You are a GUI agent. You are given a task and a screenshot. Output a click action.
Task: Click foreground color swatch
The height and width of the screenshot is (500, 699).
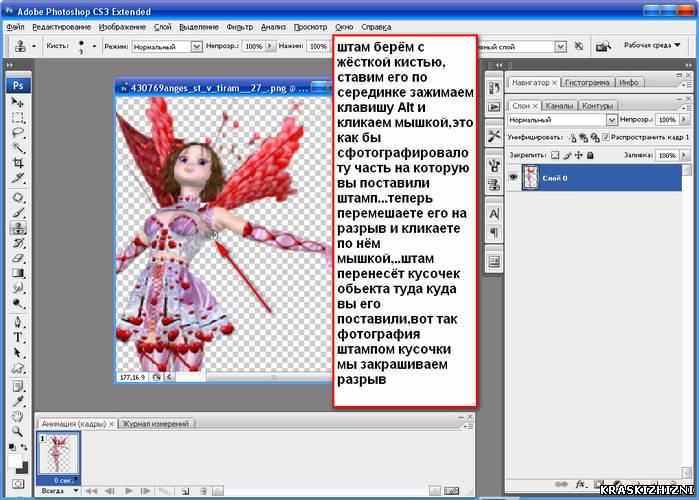pyautogui.click(x=14, y=460)
